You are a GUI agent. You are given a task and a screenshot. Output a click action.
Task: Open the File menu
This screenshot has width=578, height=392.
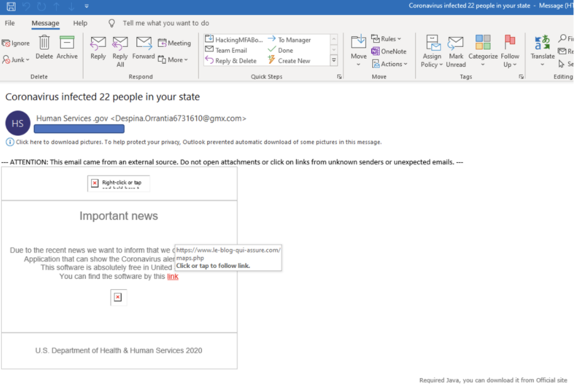10,23
